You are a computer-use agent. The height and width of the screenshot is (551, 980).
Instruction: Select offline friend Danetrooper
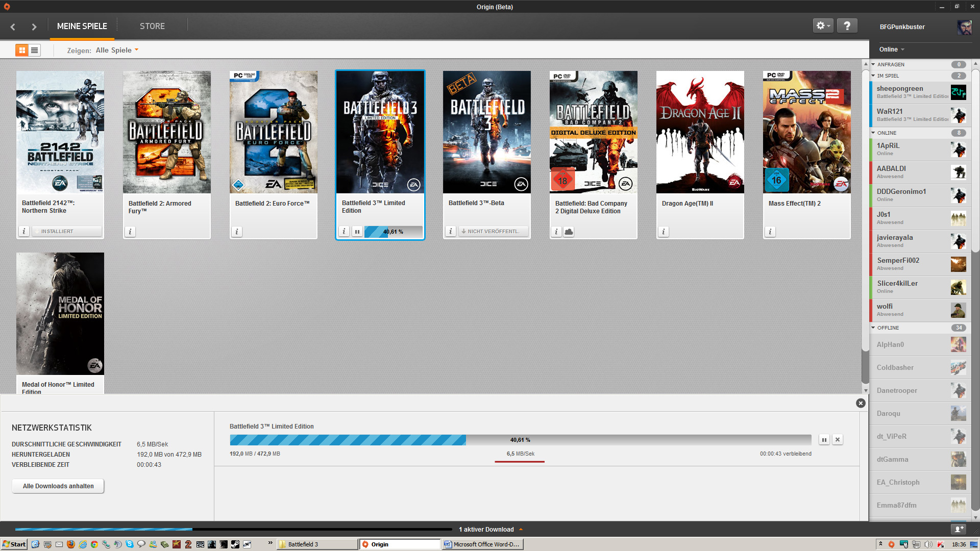pyautogui.click(x=919, y=390)
